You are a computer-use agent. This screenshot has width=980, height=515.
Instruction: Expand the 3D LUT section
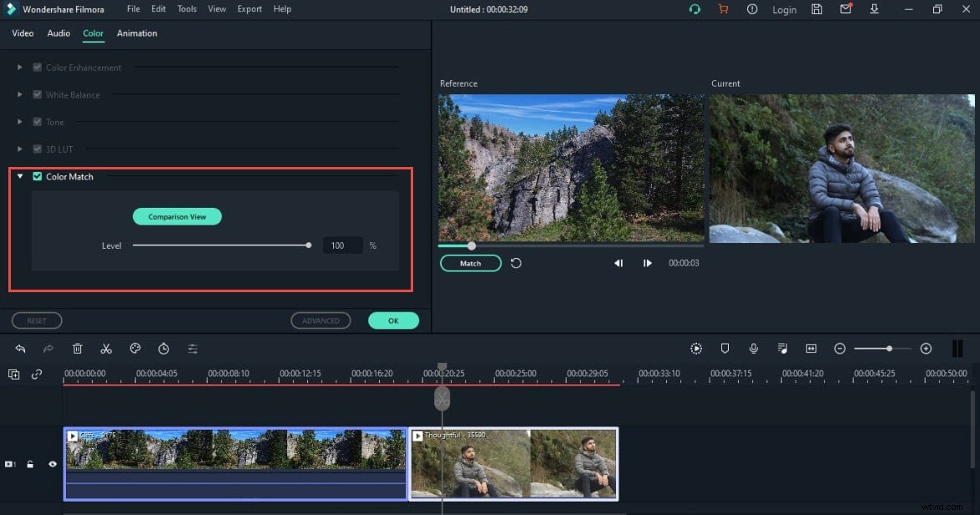click(x=19, y=149)
